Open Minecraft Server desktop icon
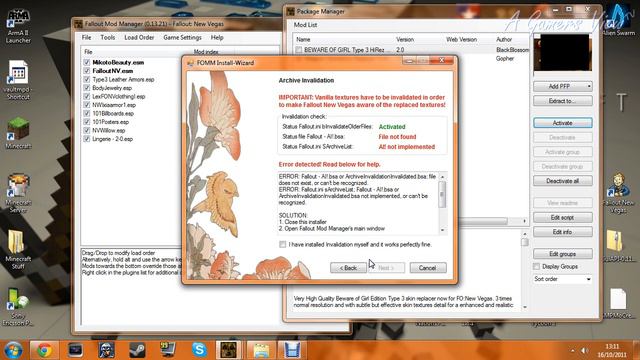The height and width of the screenshot is (360, 640). pyautogui.click(x=18, y=193)
